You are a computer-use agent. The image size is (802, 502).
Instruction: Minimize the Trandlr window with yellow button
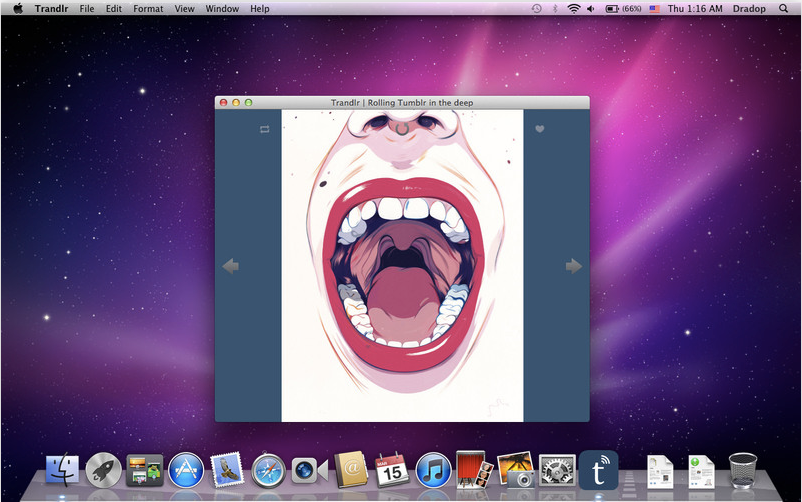[x=236, y=102]
